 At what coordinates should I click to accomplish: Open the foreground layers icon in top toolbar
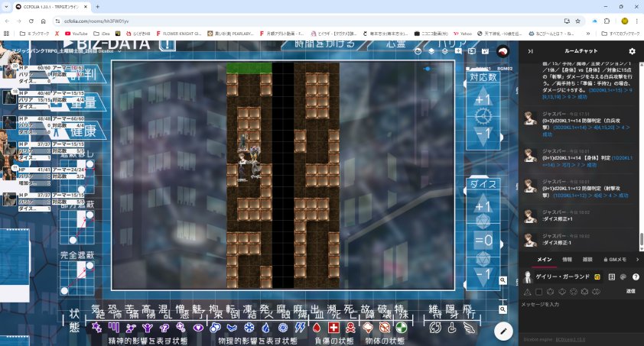coord(431,51)
